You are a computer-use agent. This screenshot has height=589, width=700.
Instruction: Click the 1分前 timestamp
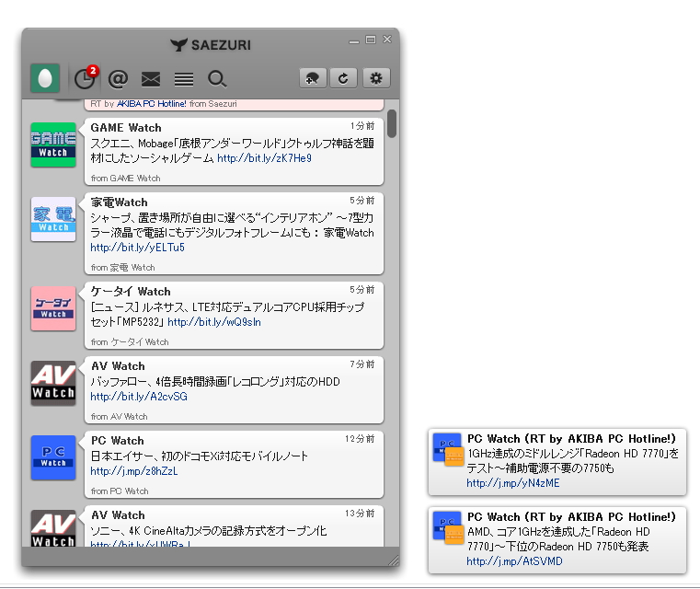362,126
